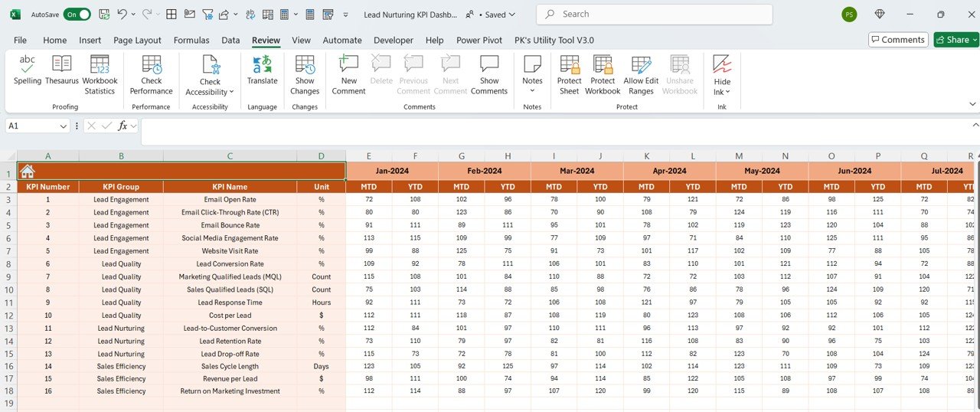Switch to the Data tab
The height and width of the screenshot is (412, 980).
pyautogui.click(x=230, y=41)
